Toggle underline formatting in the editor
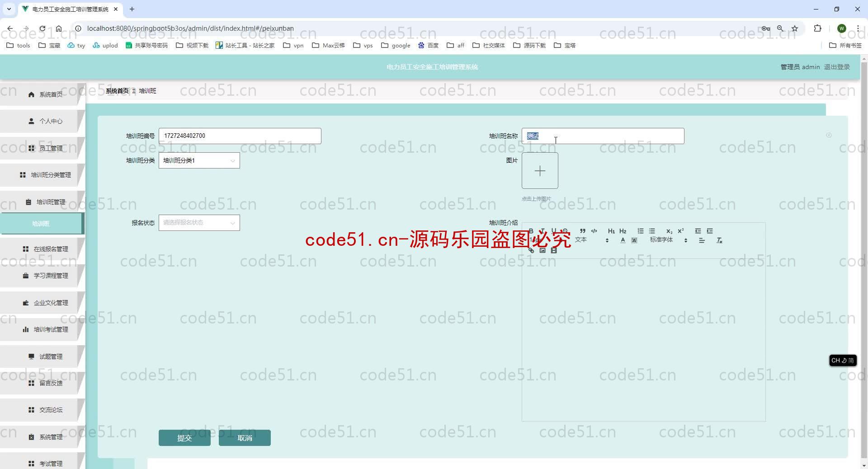 554,231
